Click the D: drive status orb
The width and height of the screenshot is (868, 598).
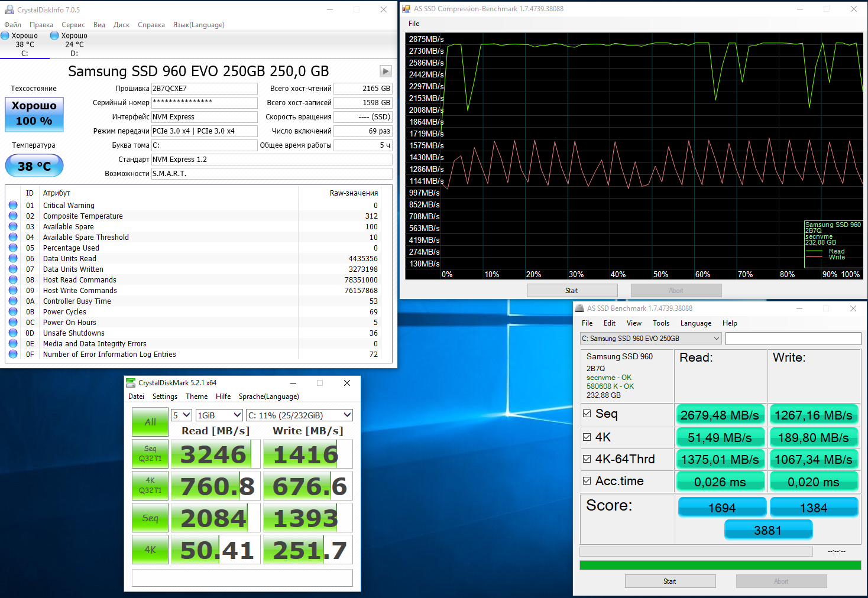tap(54, 35)
